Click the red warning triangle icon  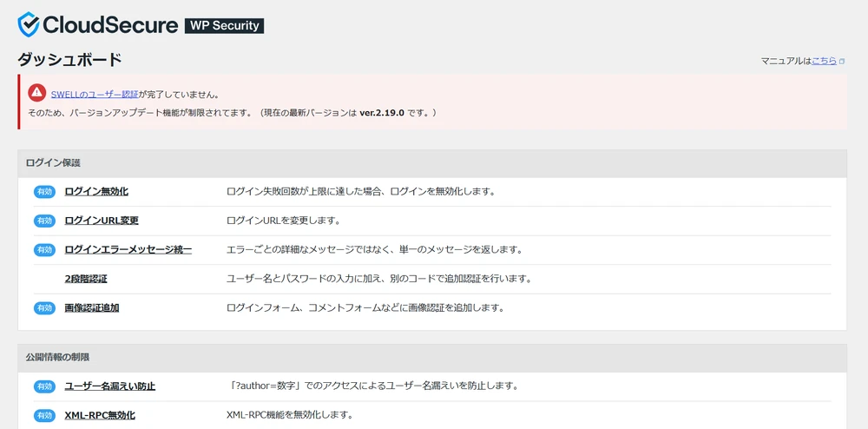pyautogui.click(x=37, y=93)
